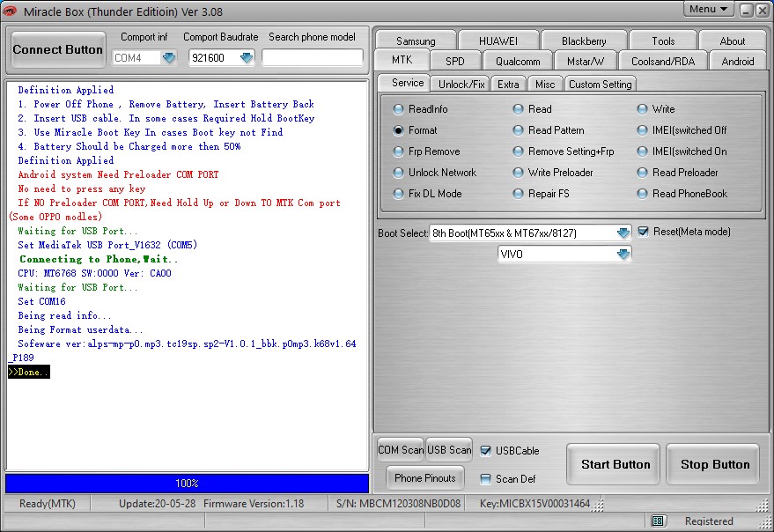Click the Firmware Version:1.18 status text
This screenshot has width=774, height=532.
(254, 503)
